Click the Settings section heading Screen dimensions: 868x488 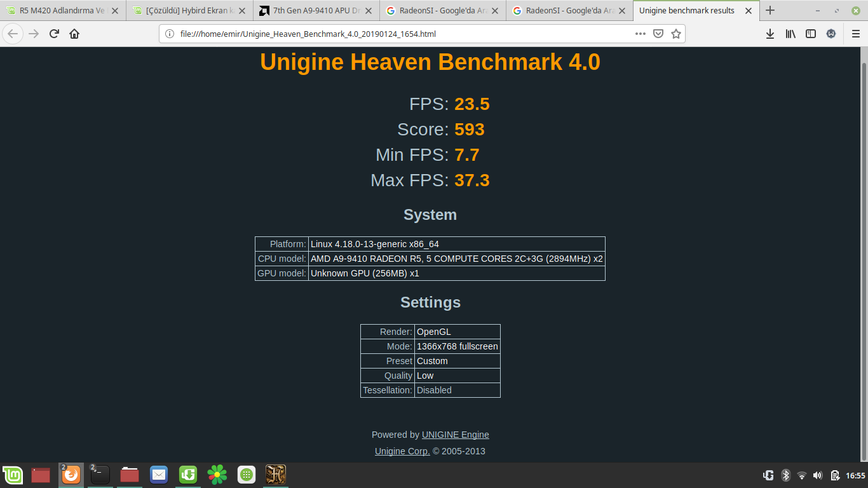(x=430, y=302)
